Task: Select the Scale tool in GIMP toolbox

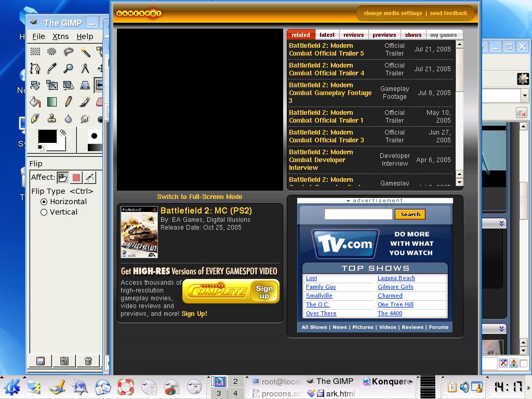Action: [51, 85]
